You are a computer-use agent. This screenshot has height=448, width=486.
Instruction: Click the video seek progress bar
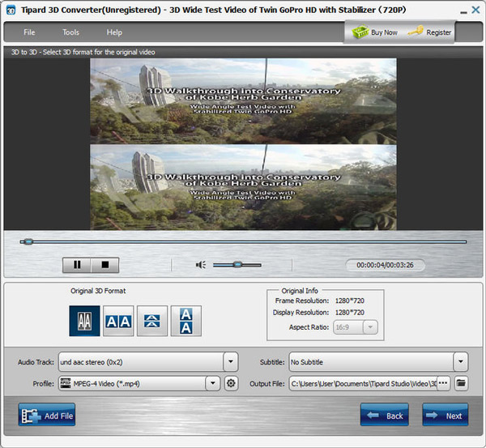[x=243, y=242]
